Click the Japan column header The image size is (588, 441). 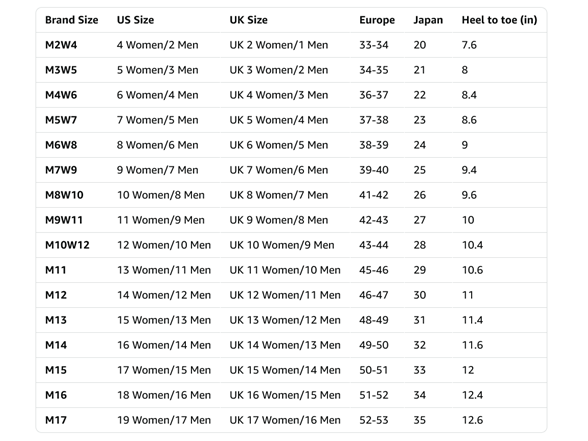(428, 20)
